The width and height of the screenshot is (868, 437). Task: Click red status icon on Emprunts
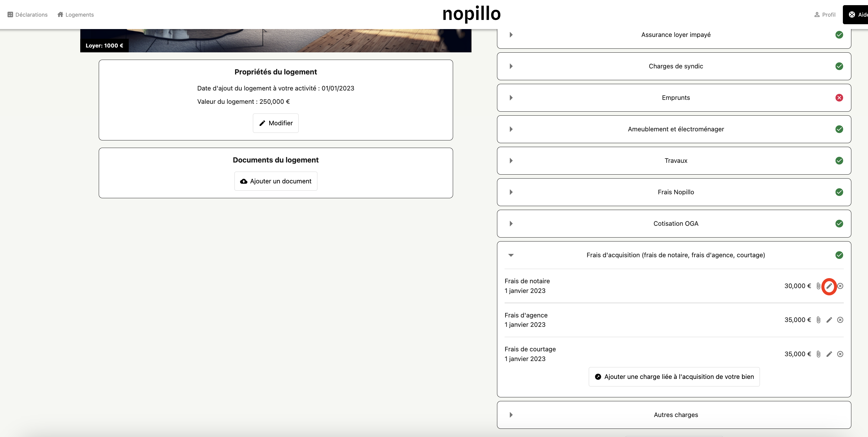839,98
